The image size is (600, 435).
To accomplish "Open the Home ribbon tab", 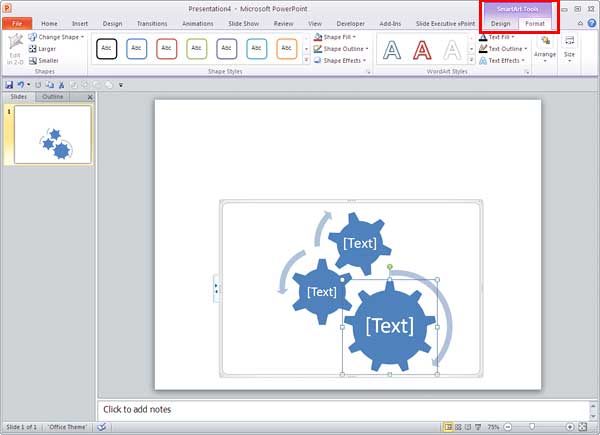I will pos(49,23).
